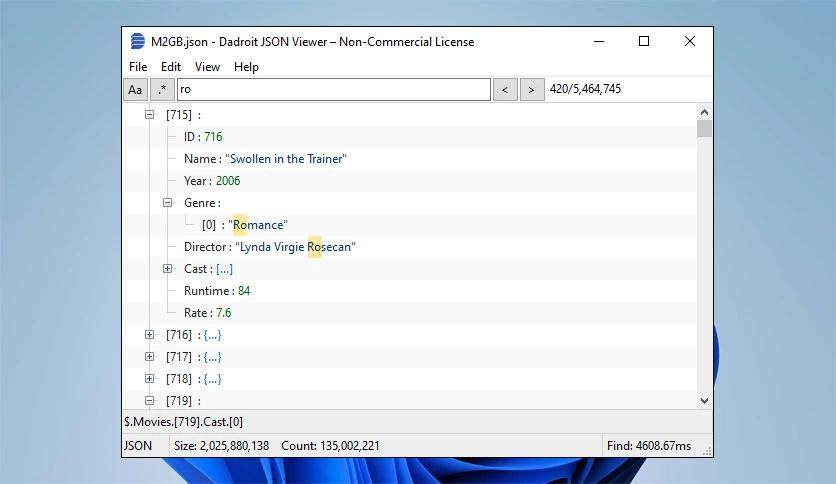
Task: Expand the [716] node
Action: pyautogui.click(x=150, y=335)
